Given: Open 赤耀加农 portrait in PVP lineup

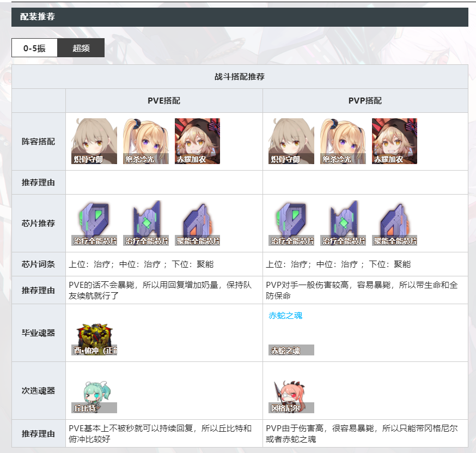Looking at the screenshot, I should (x=395, y=141).
